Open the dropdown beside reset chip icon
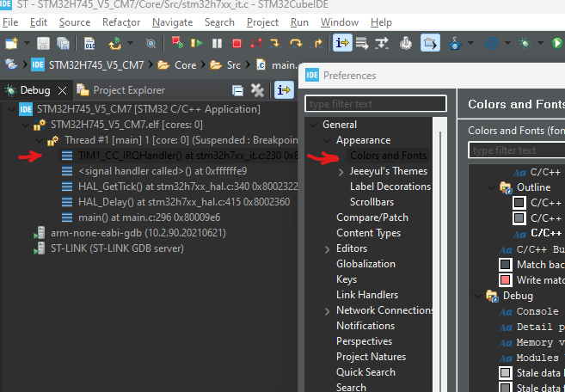 pyautogui.click(x=131, y=43)
